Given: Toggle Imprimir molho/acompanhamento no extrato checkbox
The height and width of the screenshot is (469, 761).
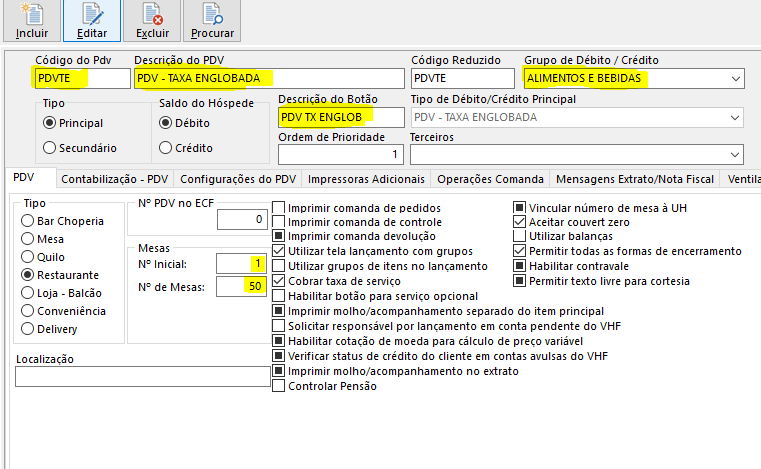Looking at the screenshot, I should coord(279,371).
